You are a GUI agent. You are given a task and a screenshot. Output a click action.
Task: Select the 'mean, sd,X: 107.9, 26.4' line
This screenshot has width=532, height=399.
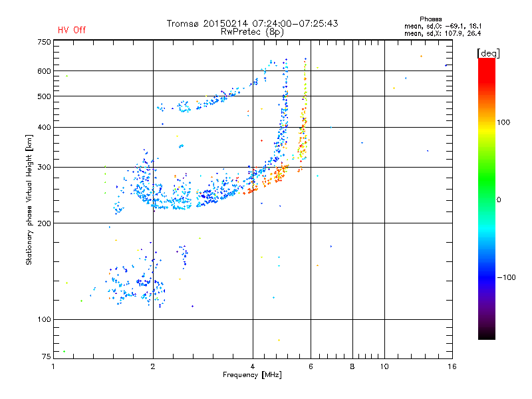click(442, 33)
